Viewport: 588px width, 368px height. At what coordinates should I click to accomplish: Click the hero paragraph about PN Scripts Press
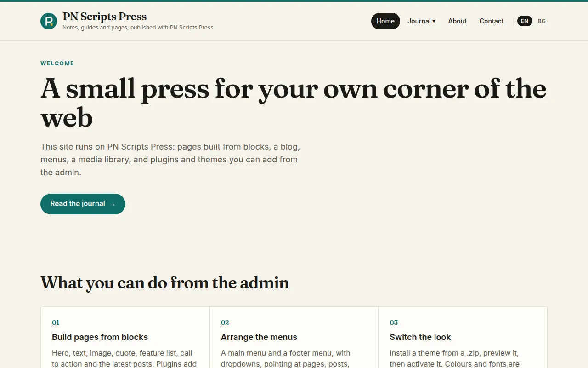click(x=170, y=160)
